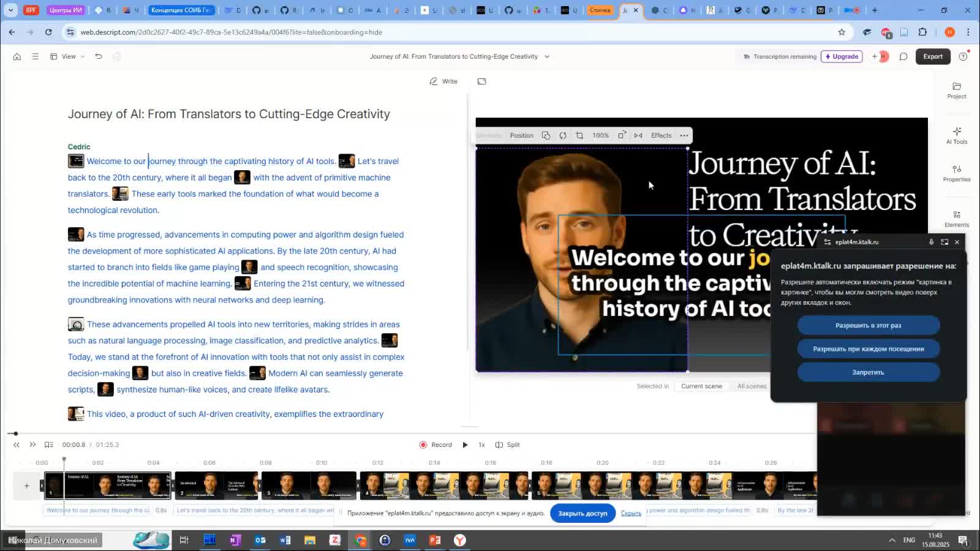The width and height of the screenshot is (980, 551).
Task: Click the Export button
Action: (933, 56)
